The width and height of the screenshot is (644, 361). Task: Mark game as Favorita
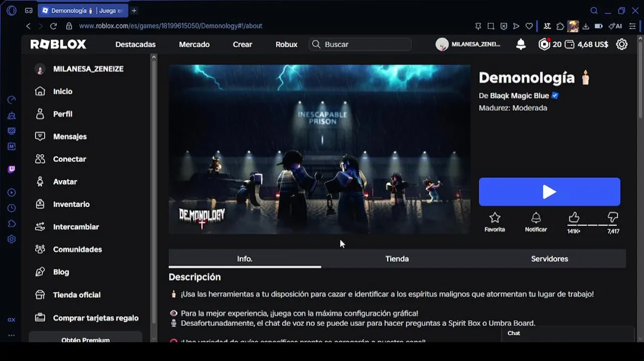(x=495, y=222)
